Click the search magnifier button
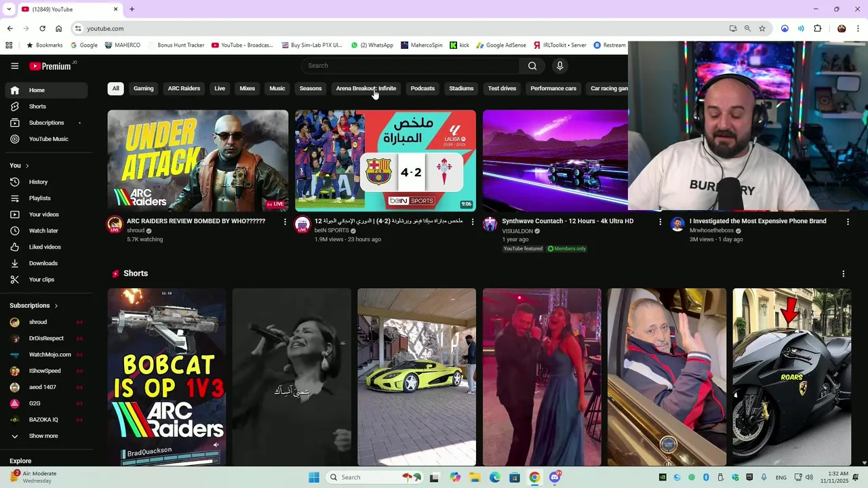This screenshot has width=868, height=488. pos(532,66)
